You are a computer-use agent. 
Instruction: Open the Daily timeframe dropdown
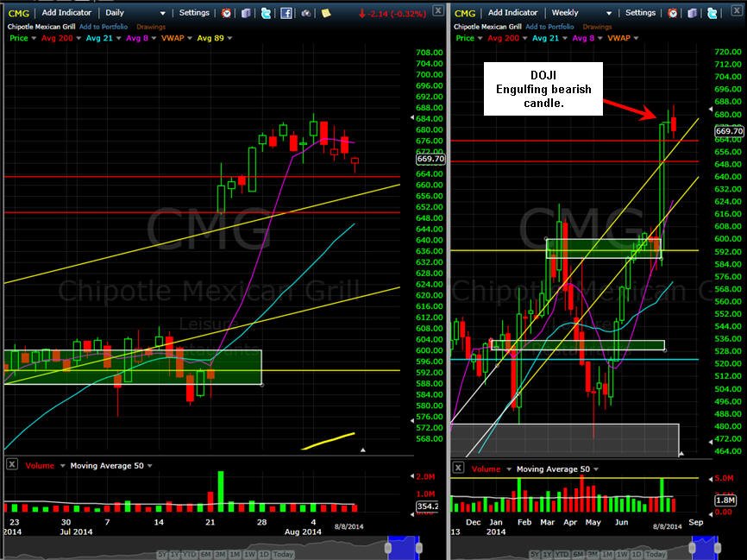coord(134,13)
